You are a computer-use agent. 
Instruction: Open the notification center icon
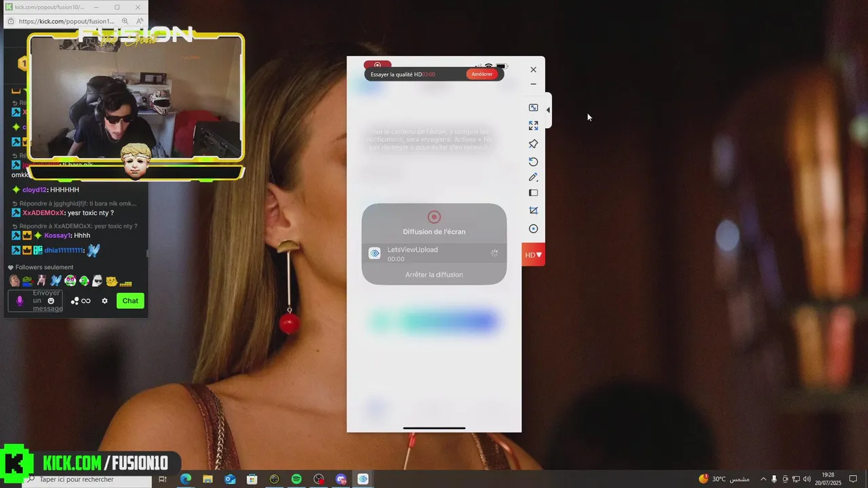coord(853,479)
